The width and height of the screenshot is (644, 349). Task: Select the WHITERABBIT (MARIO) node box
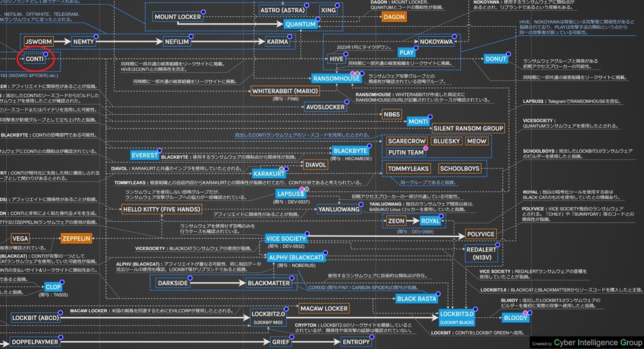(285, 91)
